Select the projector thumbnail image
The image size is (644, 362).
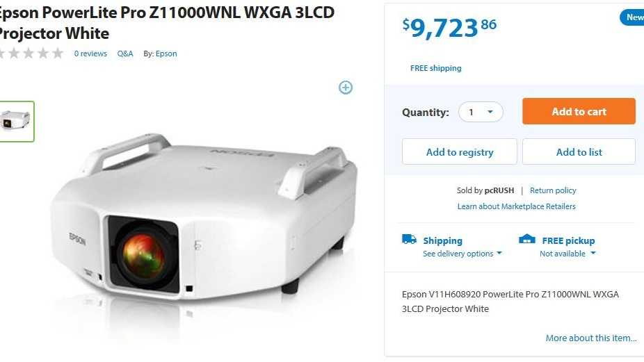tap(17, 122)
